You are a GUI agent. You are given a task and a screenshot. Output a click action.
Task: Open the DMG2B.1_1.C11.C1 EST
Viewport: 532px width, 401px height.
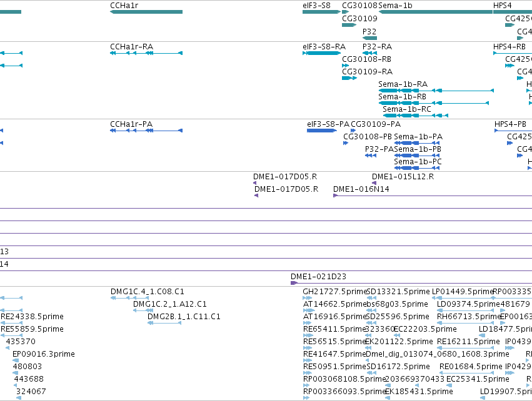pos(164,323)
